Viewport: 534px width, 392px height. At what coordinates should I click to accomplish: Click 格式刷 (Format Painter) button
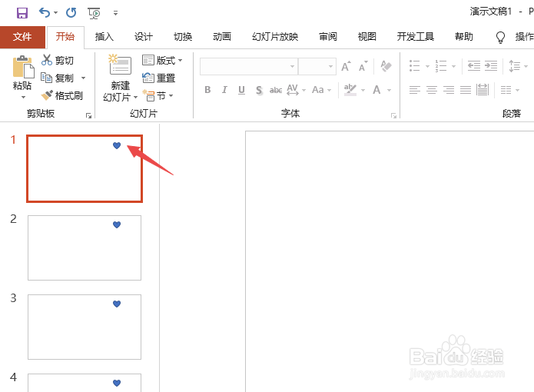[61, 96]
